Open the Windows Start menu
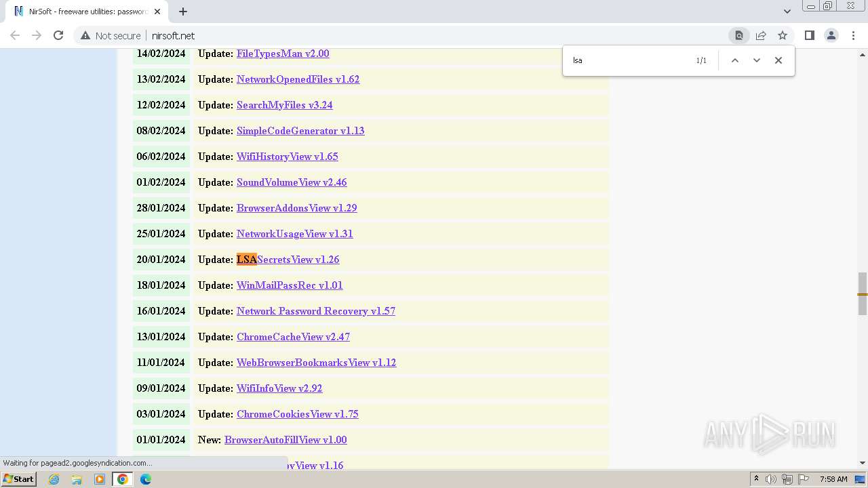Viewport: 868px width, 488px height. (x=18, y=479)
